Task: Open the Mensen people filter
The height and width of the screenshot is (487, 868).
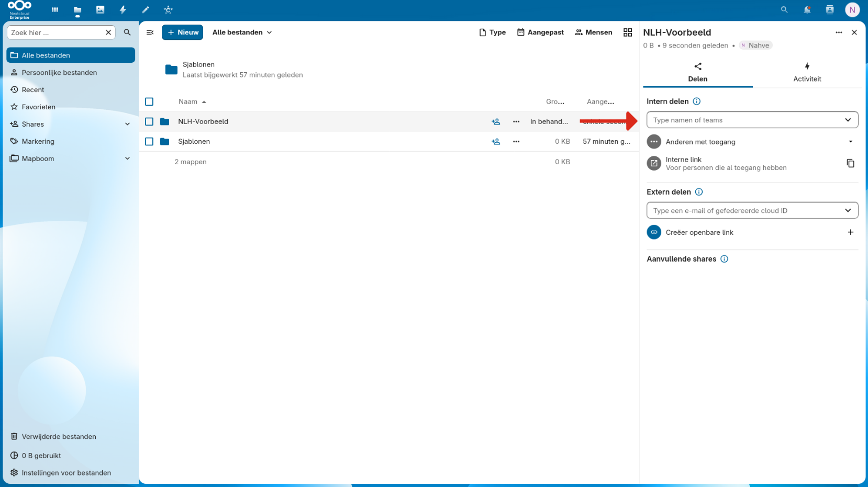Action: click(594, 32)
